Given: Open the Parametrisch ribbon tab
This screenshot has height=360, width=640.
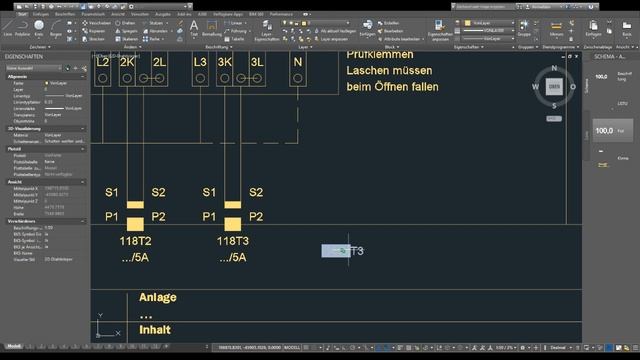Looking at the screenshot, I should (x=93, y=14).
